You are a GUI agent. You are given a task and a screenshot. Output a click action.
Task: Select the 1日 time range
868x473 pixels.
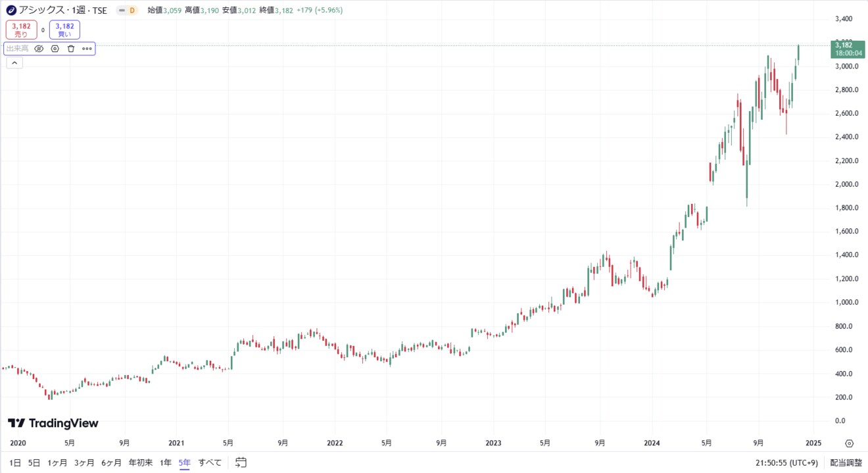click(x=15, y=462)
